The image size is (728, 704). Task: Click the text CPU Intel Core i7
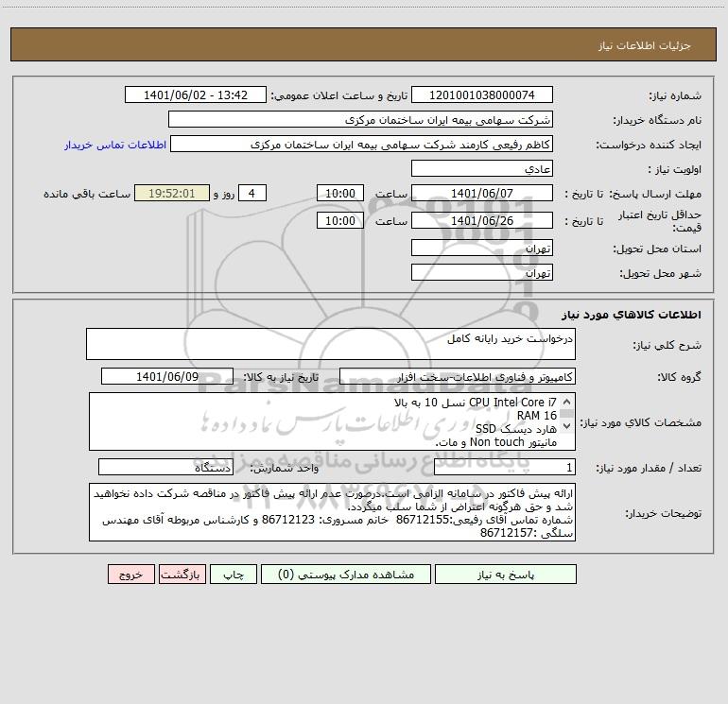(x=512, y=402)
